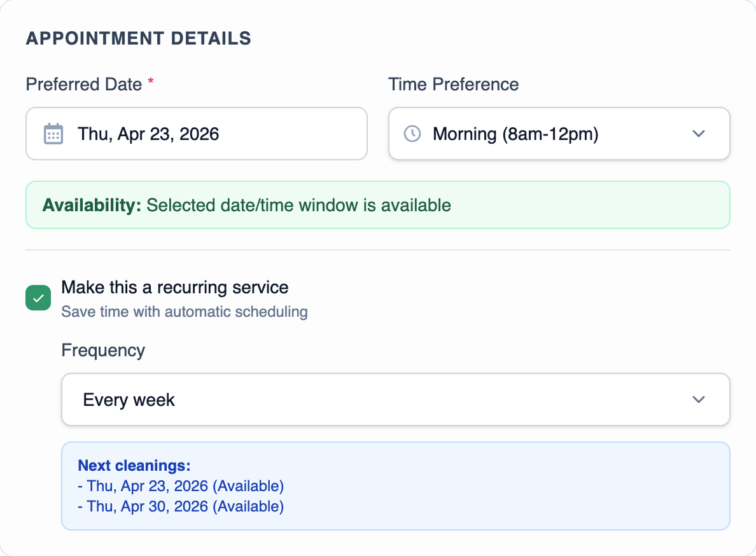This screenshot has height=556, width=756.
Task: Expand the Time Preference chevron arrow
Action: point(699,134)
